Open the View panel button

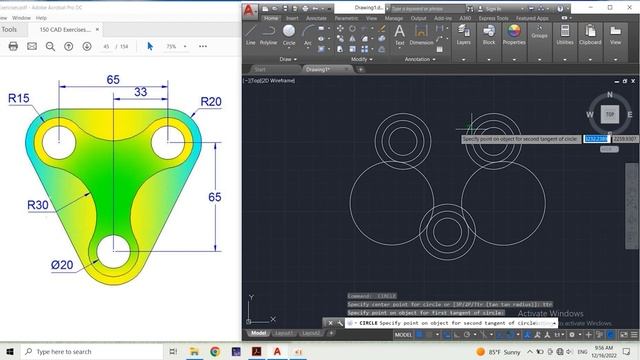tap(616, 35)
